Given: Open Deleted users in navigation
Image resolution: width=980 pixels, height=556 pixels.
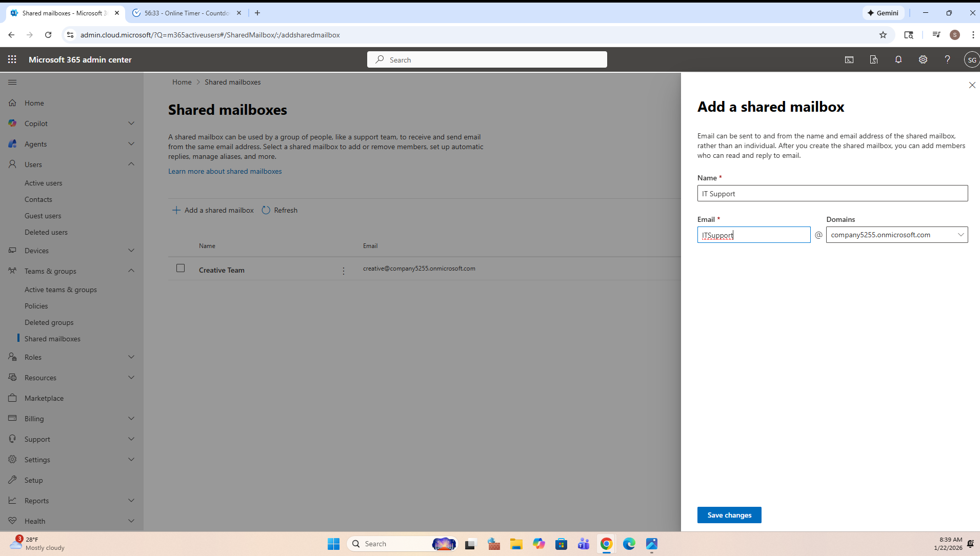Looking at the screenshot, I should [46, 232].
